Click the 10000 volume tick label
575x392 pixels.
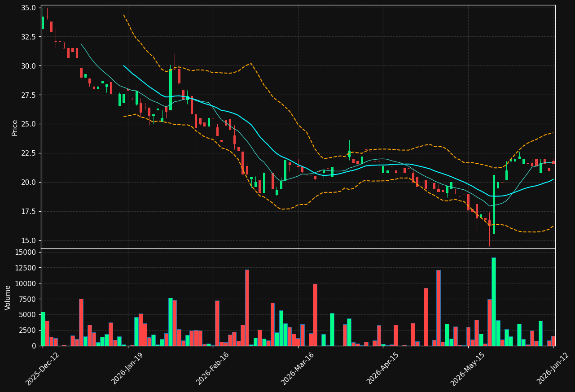coord(26,283)
